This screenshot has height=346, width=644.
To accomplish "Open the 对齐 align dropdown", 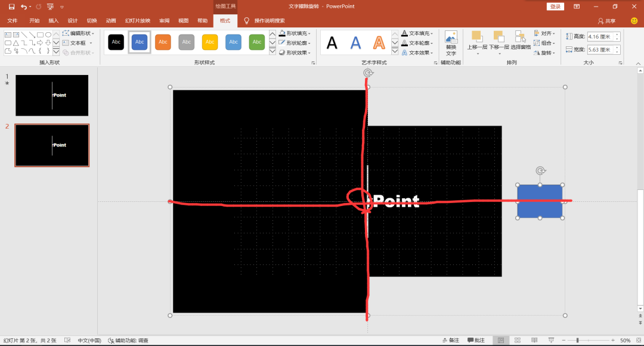I will coord(544,33).
